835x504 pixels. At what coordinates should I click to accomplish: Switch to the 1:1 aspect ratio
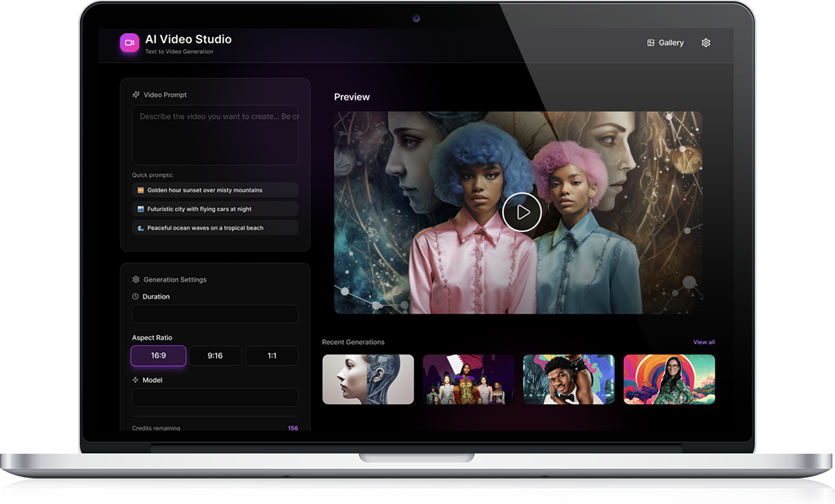coord(272,356)
